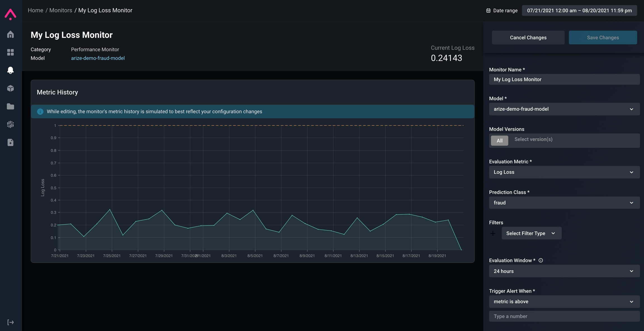Click Cancel Changes button

click(x=528, y=38)
